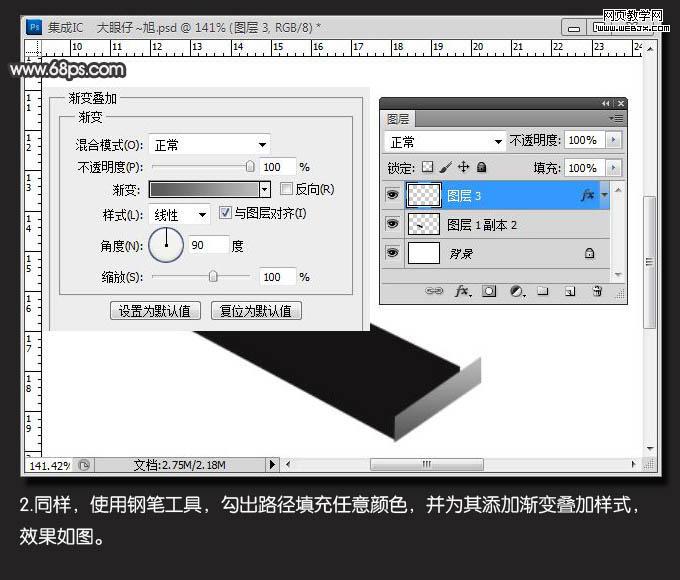This screenshot has width=680, height=580.
Task: Enable lock all padlock icon
Action: point(481,167)
